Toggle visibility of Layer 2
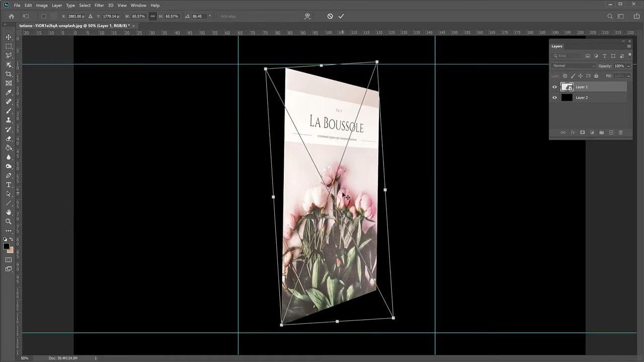 pyautogui.click(x=555, y=98)
